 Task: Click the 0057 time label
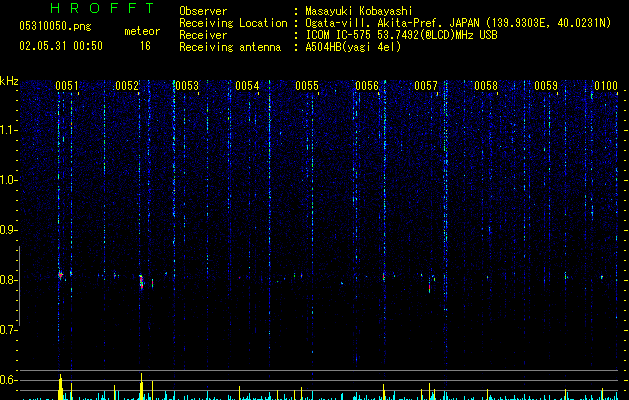click(x=426, y=86)
